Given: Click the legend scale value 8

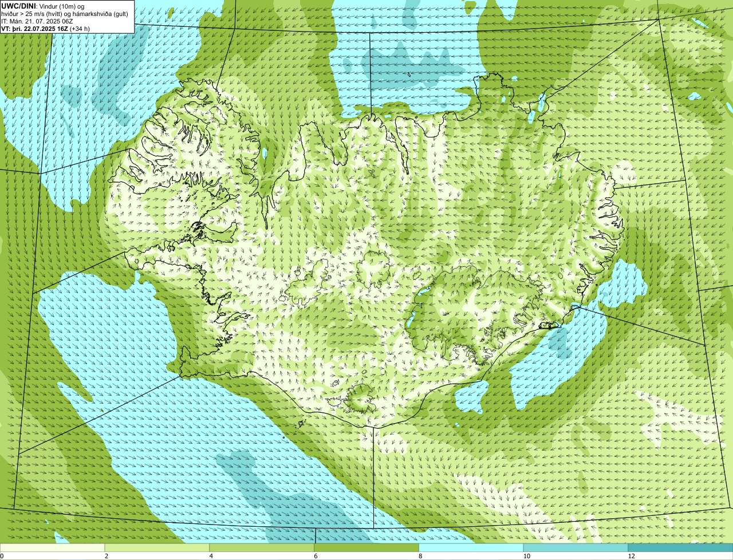Looking at the screenshot, I should click(420, 556).
